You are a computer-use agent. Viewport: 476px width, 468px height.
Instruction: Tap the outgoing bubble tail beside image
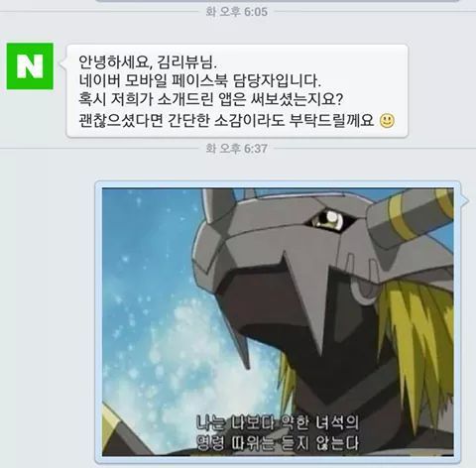pyautogui.click(x=464, y=200)
